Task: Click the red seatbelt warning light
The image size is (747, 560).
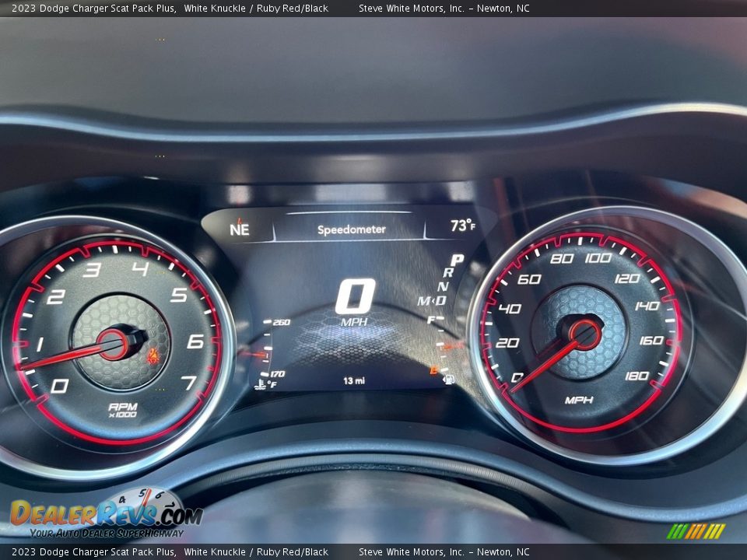Action: [153, 356]
